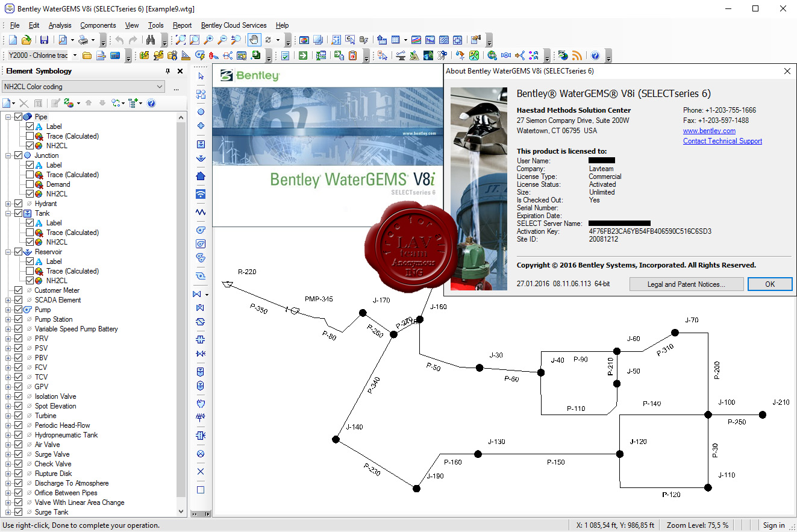Click the blue Help icon in main toolbar
Image resolution: width=797 pixels, height=532 pixels.
click(595, 56)
